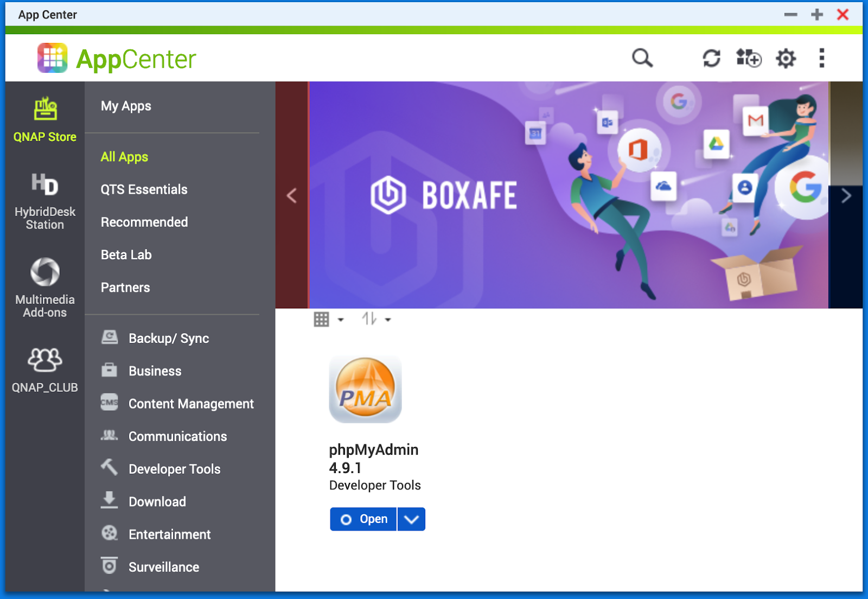Show the Developer Tools category

click(174, 469)
